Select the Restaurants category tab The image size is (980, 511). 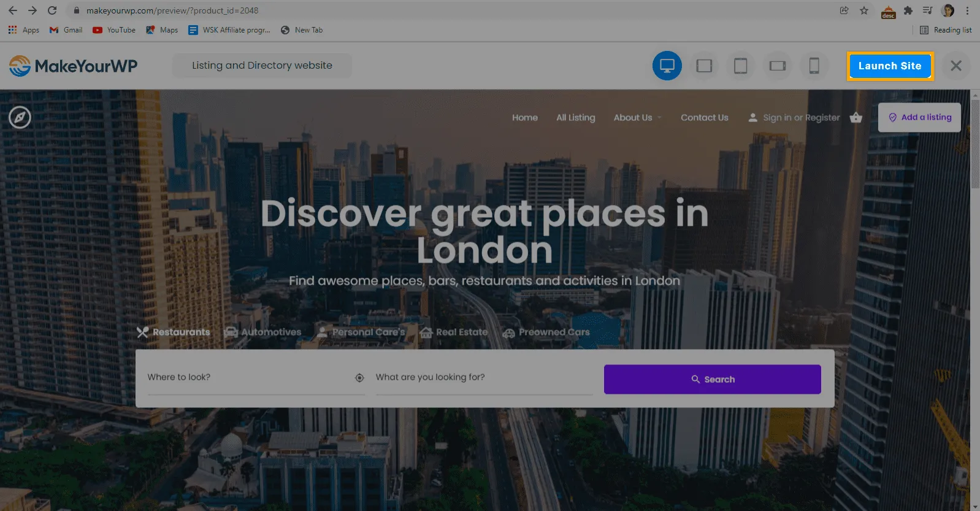point(174,332)
